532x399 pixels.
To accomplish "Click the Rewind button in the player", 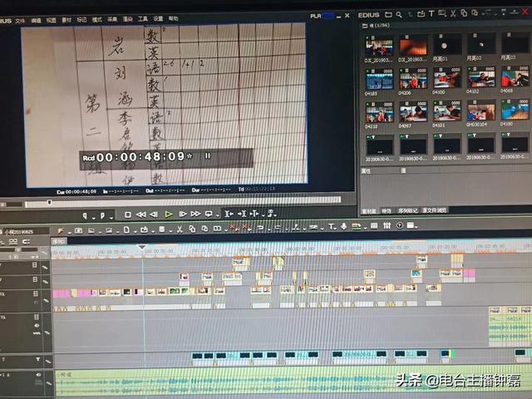I will [141, 214].
